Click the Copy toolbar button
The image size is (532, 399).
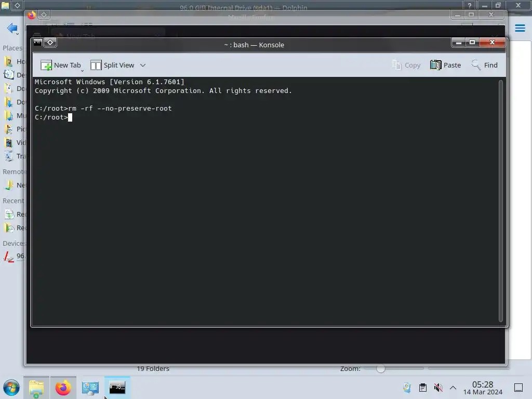(406, 65)
